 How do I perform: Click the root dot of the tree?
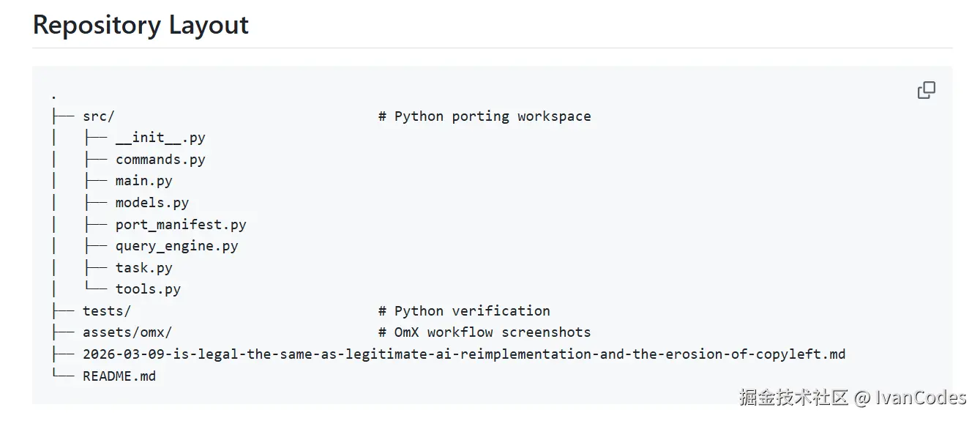tap(54, 95)
